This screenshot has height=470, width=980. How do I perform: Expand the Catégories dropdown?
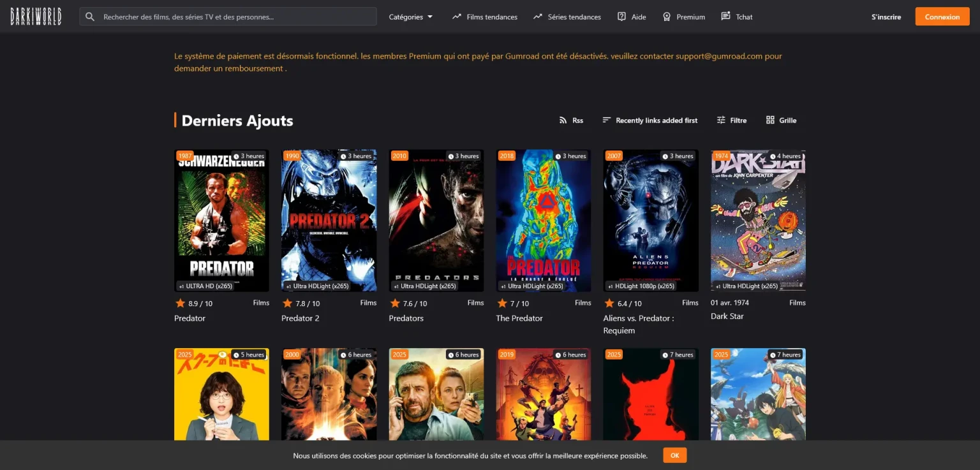411,17
